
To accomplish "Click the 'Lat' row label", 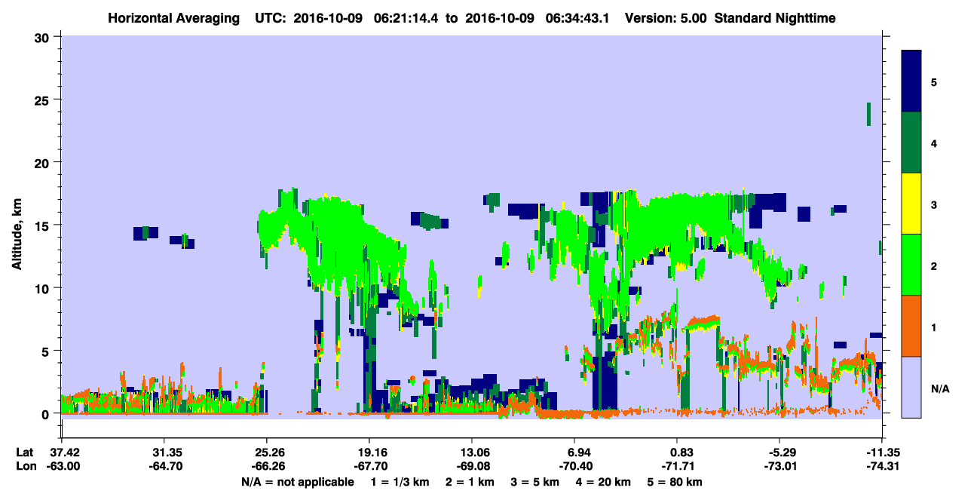I will [x=24, y=452].
